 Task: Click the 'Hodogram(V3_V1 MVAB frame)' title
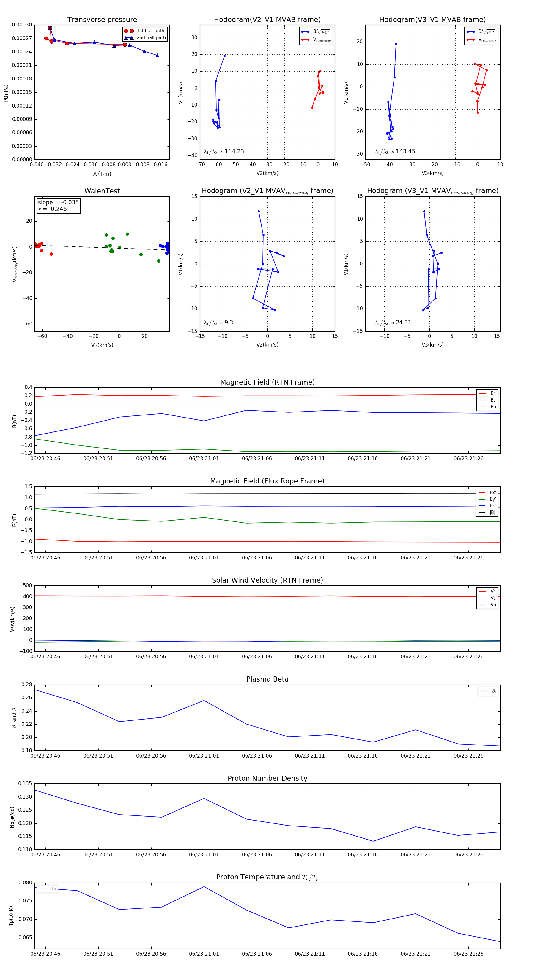point(432,20)
